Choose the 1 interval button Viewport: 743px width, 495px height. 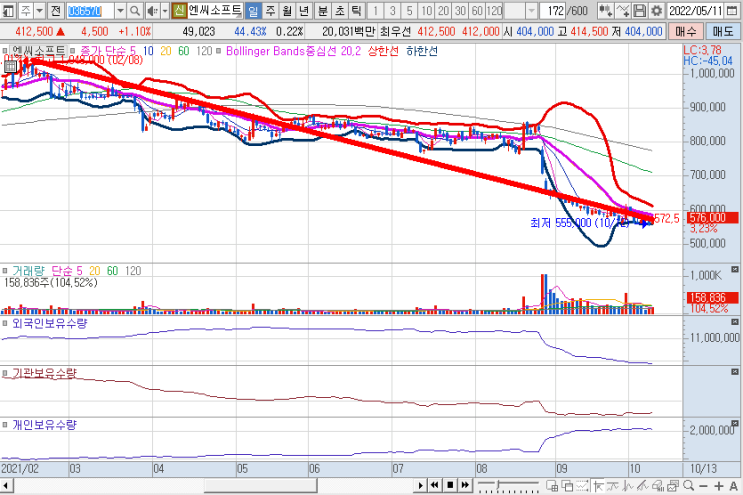point(375,10)
